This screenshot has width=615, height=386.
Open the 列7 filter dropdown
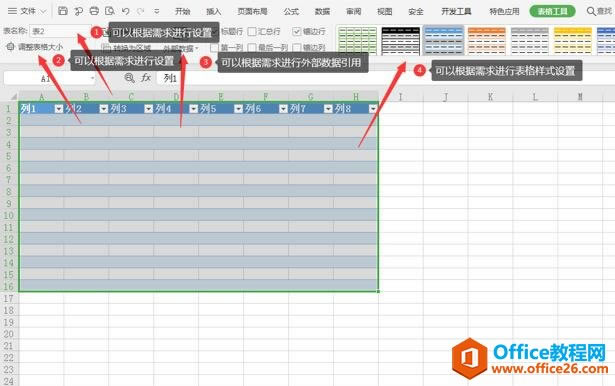point(328,109)
